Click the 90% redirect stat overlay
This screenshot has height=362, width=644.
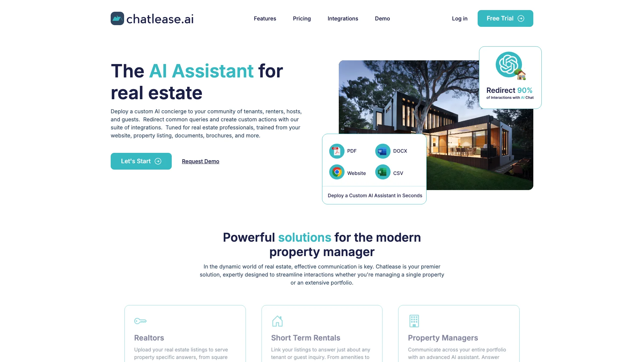510,77
